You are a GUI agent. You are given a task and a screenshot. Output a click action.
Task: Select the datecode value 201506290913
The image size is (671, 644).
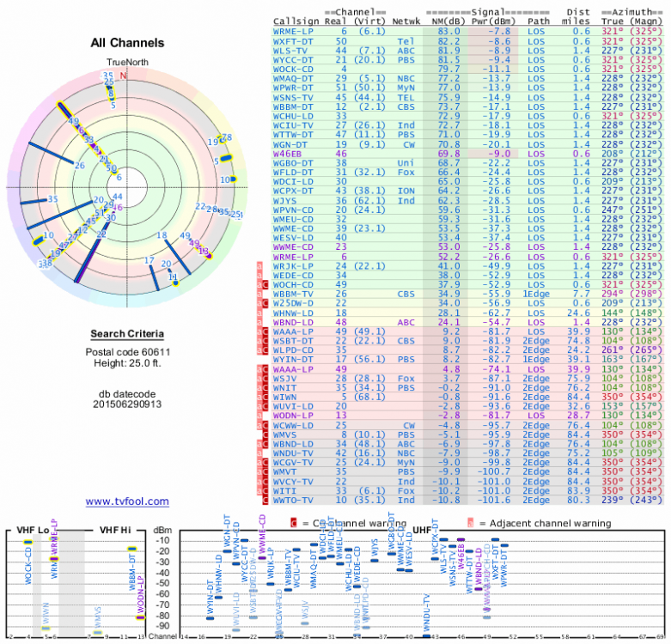point(127,404)
